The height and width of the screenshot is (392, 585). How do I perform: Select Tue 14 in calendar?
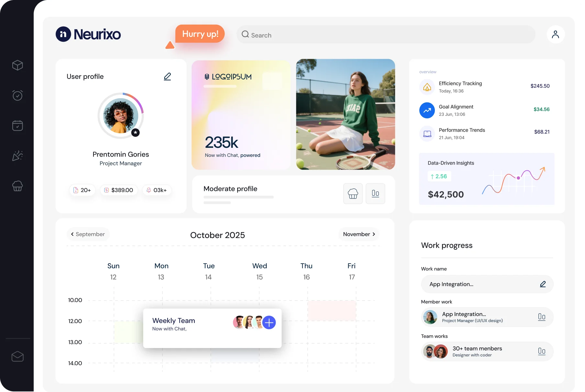click(x=209, y=271)
